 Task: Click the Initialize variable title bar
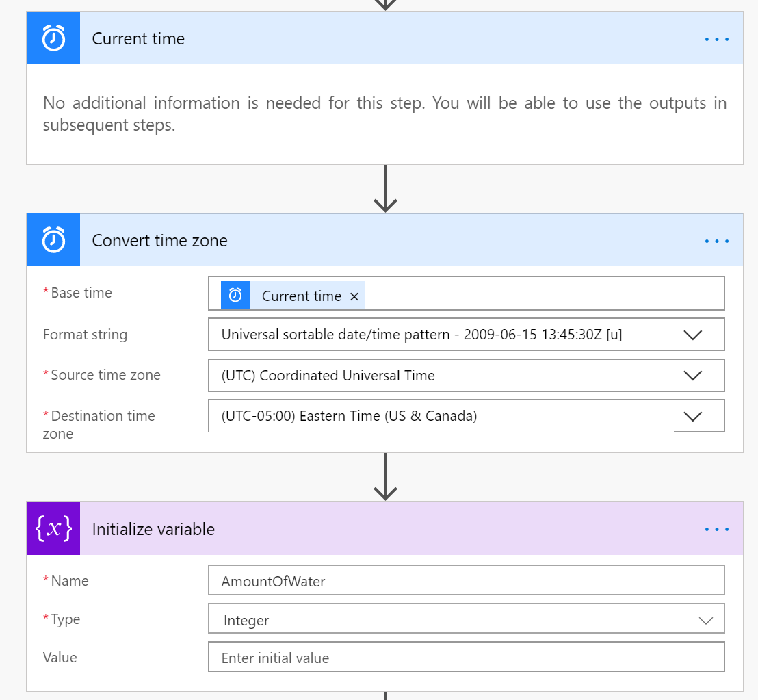(x=153, y=530)
